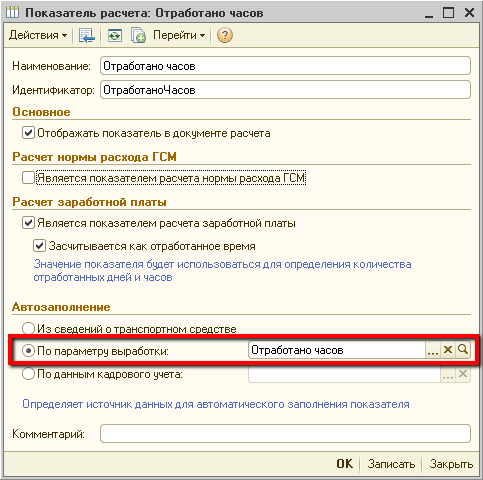Clear the По параметру выработки field with X
The height and width of the screenshot is (480, 483).
tap(448, 350)
